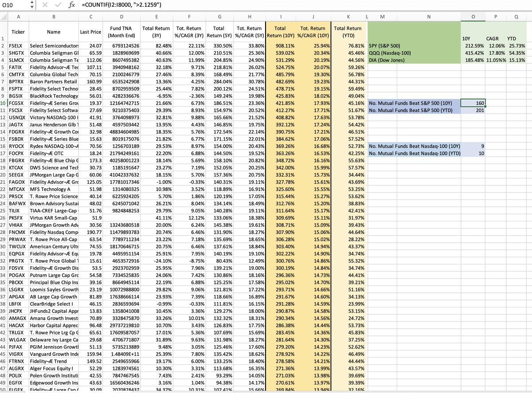
Task: Click the '10Y' heading in the green summary box
Action: pos(466,39)
